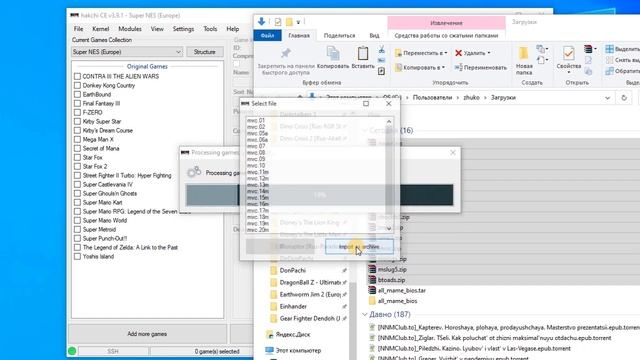This screenshot has width=640, height=360.
Task: Click the green connection status indicator in hakchi
Action: [x=72, y=351]
